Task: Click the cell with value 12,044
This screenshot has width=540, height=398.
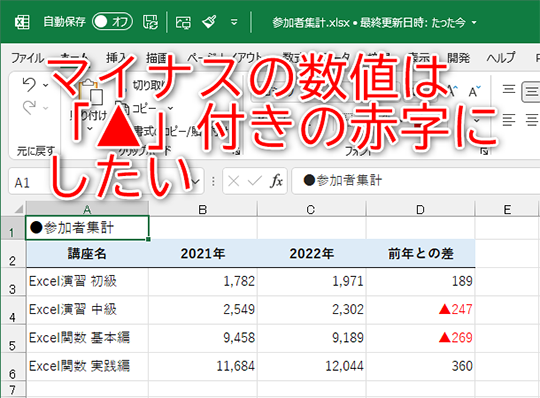Action: point(311,366)
